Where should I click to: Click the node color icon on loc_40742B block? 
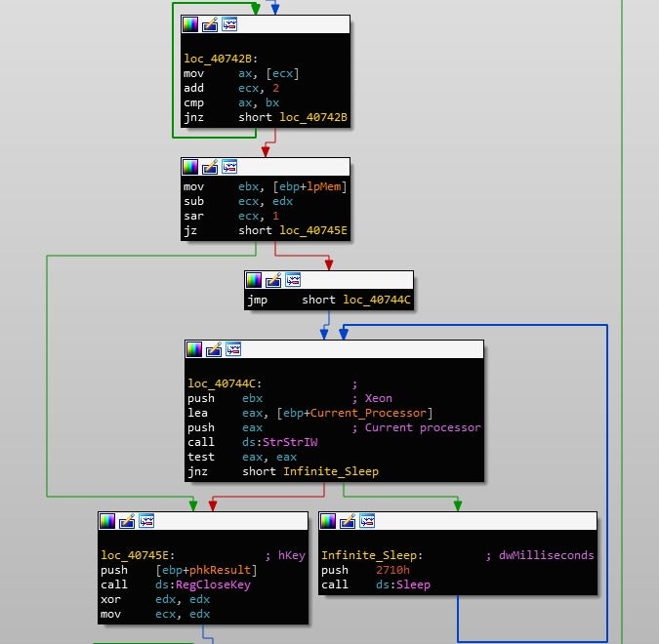[x=190, y=24]
